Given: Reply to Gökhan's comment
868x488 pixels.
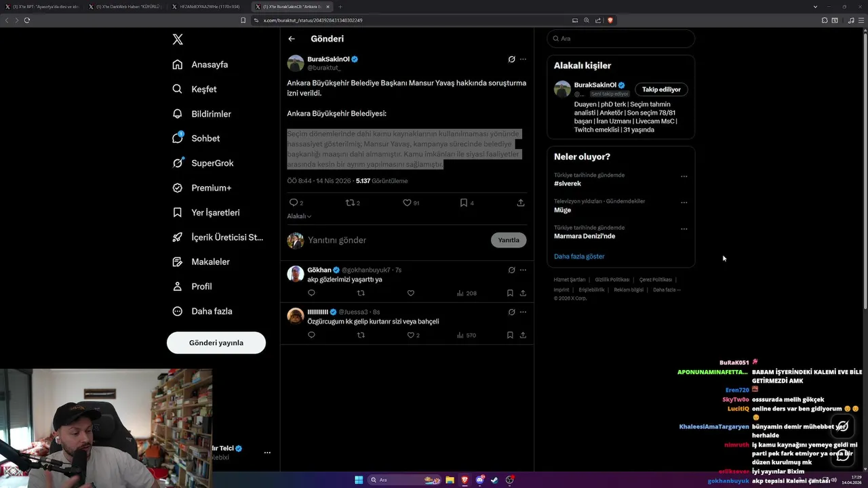Looking at the screenshot, I should pyautogui.click(x=311, y=293).
